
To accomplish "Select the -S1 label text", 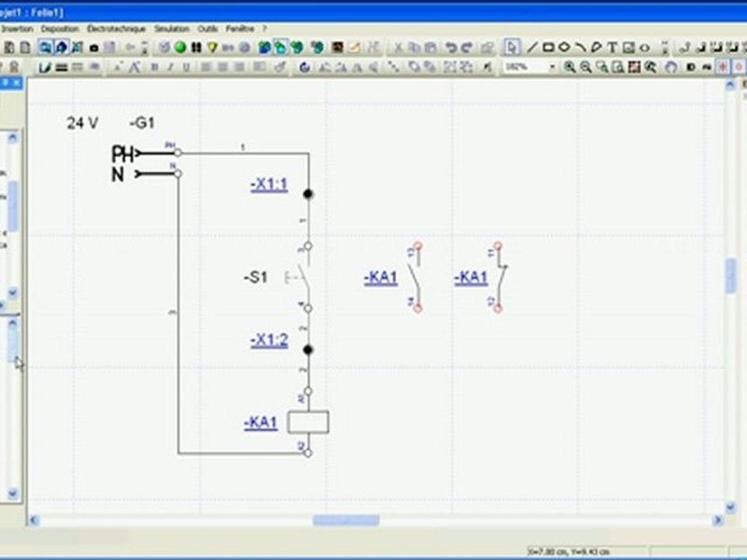I will [255, 277].
